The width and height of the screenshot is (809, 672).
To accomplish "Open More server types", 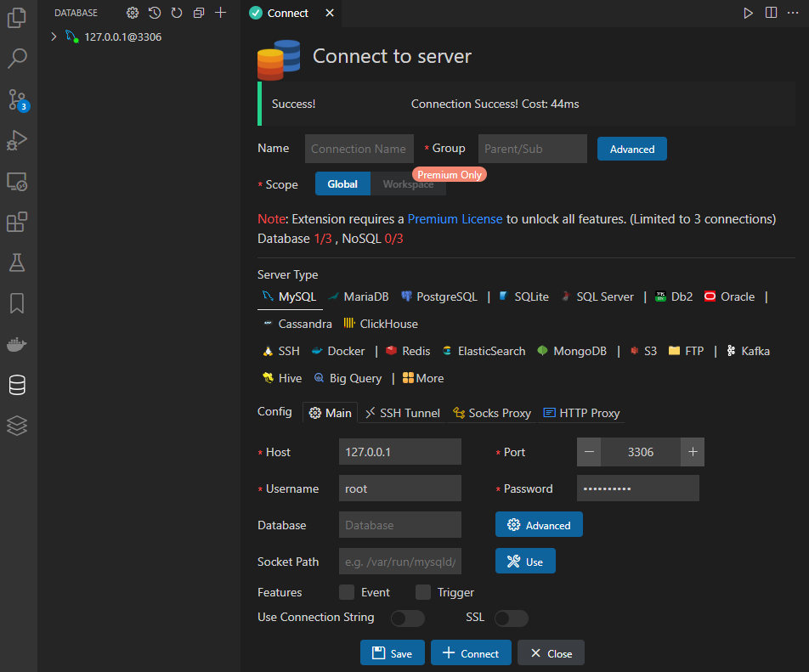I will pyautogui.click(x=423, y=379).
